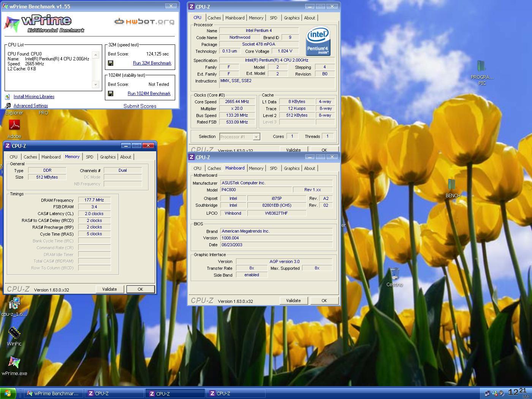Click the motherboard Model P4C800 field

pos(256,190)
